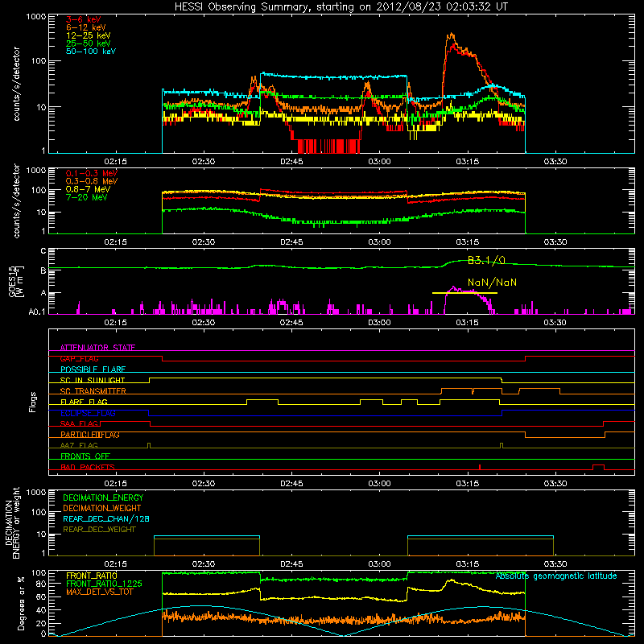
Task: Click the red bad packets spike near 03:17
Action: [x=480, y=467]
